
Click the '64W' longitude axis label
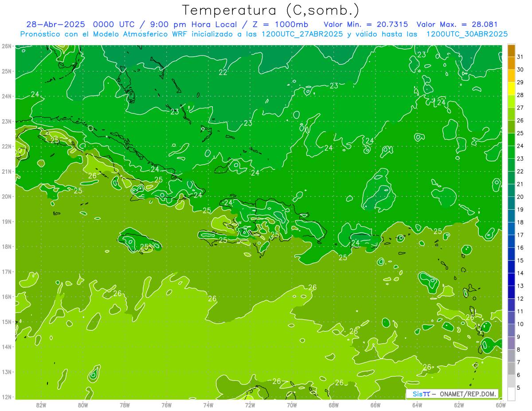[417, 405]
